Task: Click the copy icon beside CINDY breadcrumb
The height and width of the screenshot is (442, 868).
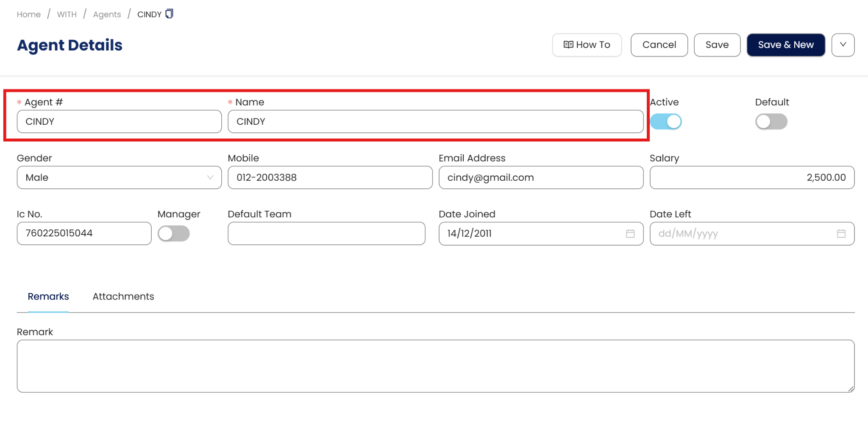Action: (x=169, y=14)
